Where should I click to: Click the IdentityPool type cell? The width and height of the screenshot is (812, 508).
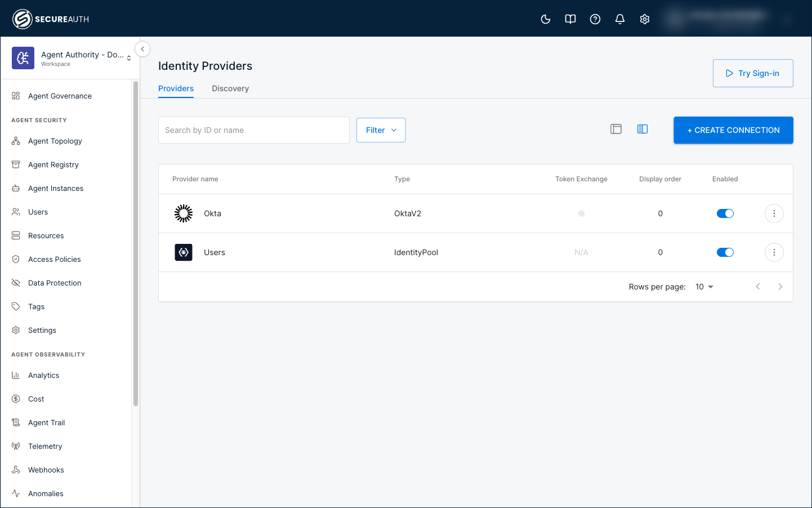point(416,252)
